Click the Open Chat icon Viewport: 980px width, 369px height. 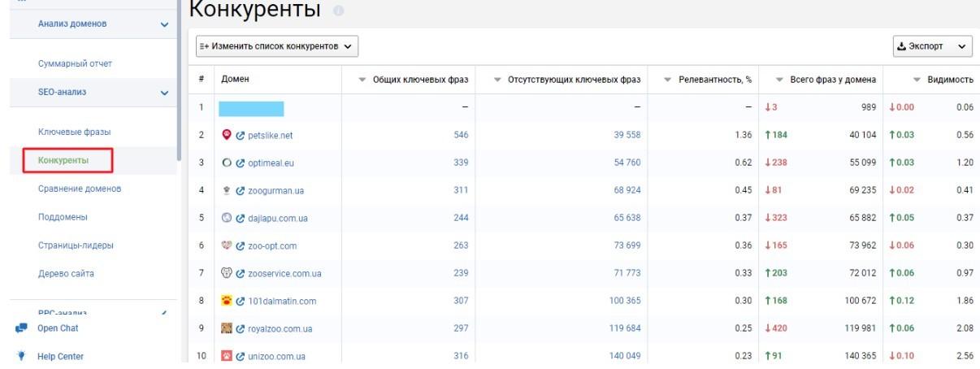click(x=20, y=328)
